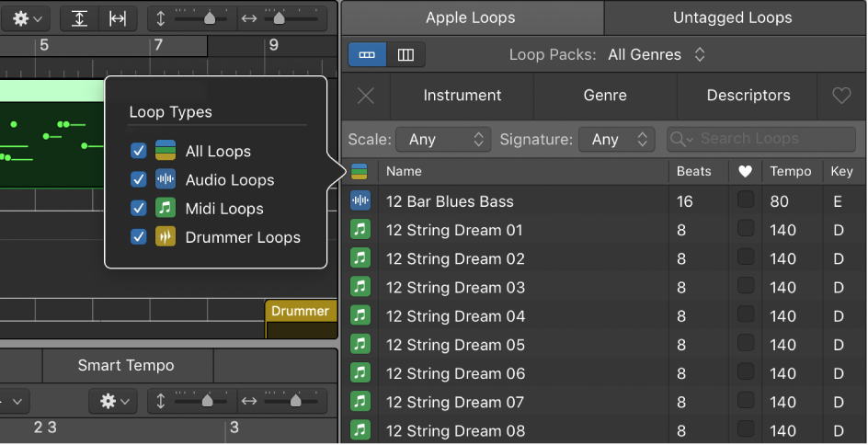Select the 12 String Dream 08 loop name
The image size is (868, 445).
(x=455, y=431)
